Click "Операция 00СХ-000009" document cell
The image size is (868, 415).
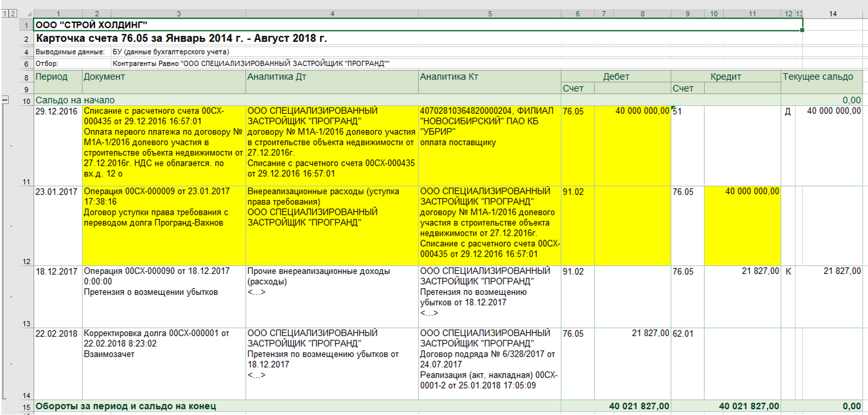[164, 226]
